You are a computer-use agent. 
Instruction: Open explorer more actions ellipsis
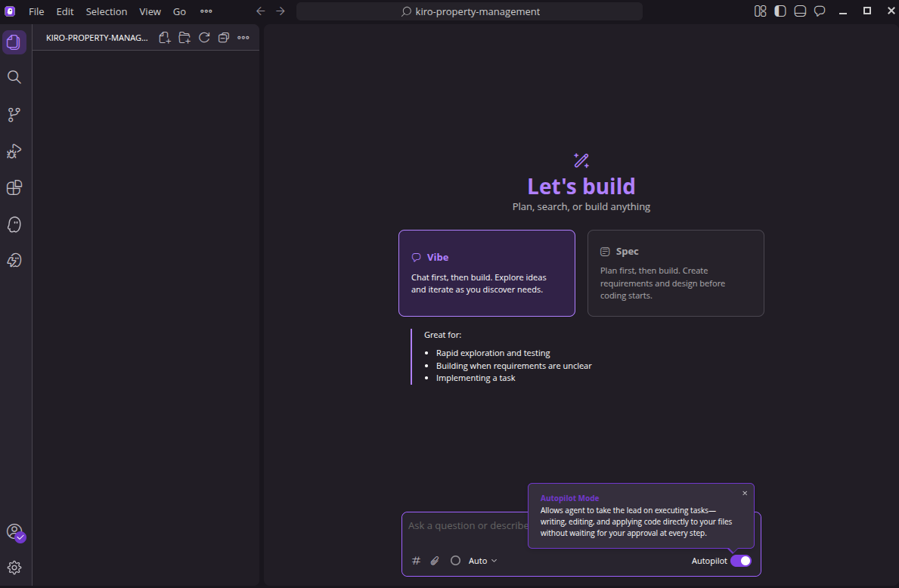(243, 38)
